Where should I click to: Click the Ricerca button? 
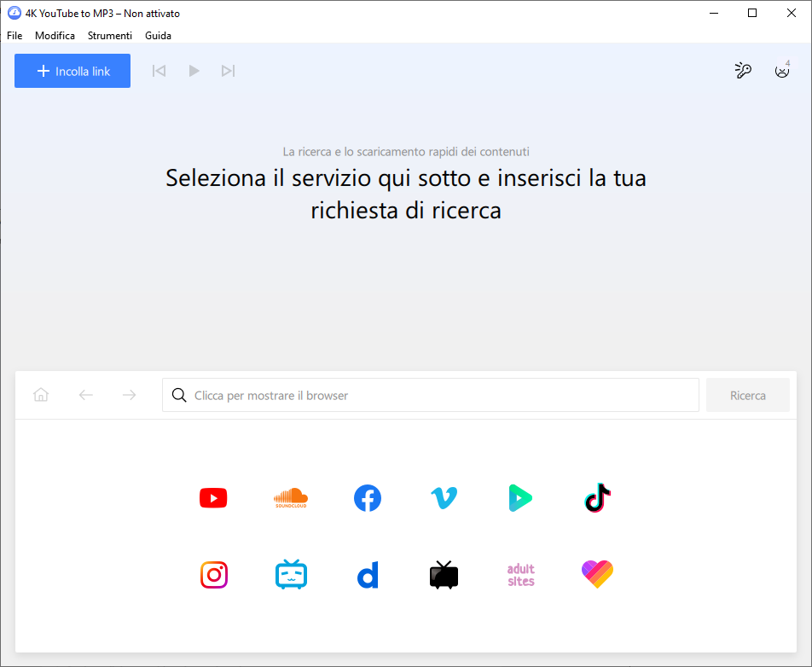click(748, 395)
